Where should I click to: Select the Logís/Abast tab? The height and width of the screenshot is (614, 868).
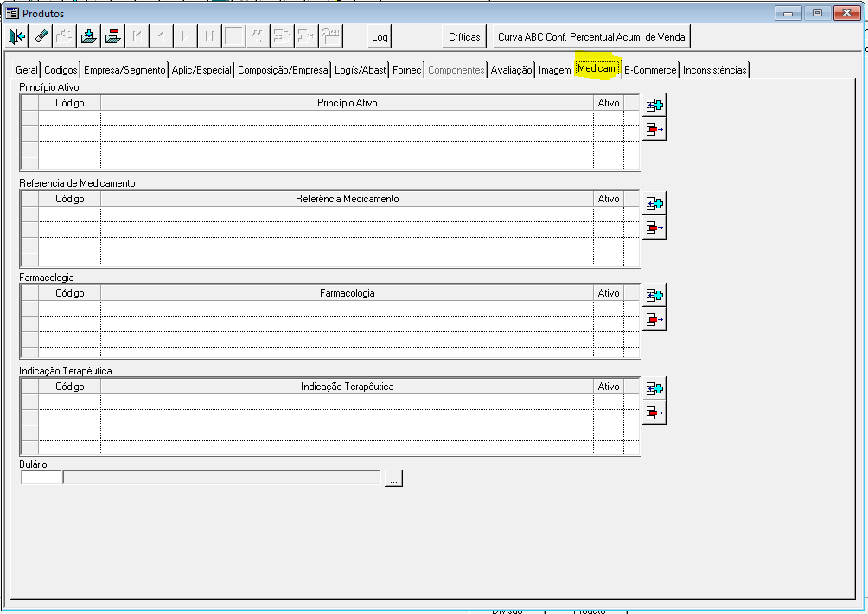point(360,70)
